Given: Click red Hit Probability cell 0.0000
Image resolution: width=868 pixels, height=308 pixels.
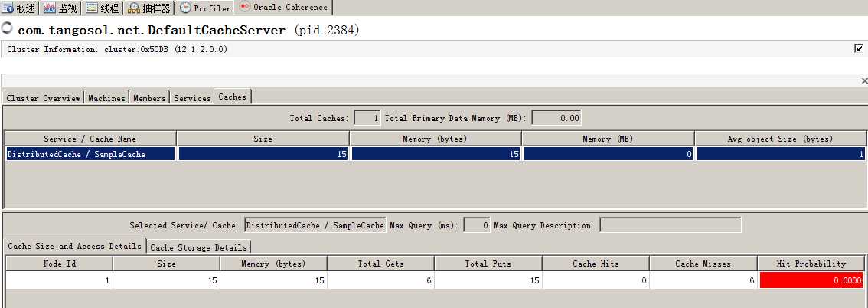Looking at the screenshot, I should [811, 280].
